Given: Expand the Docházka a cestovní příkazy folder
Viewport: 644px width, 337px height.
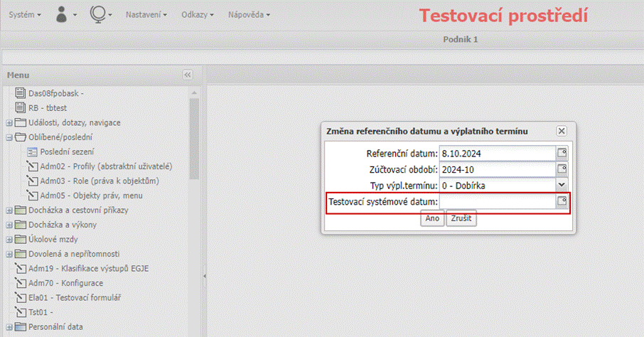Looking at the screenshot, I should [9, 210].
